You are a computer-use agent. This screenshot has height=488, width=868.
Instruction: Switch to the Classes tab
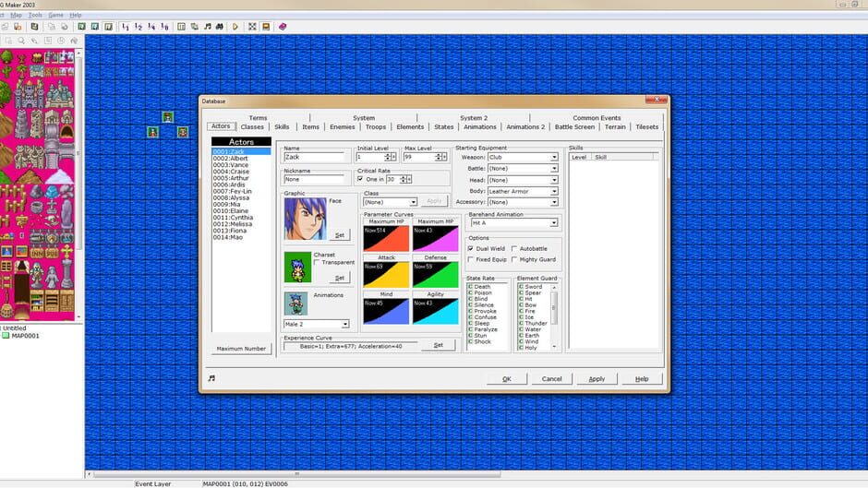(252, 126)
